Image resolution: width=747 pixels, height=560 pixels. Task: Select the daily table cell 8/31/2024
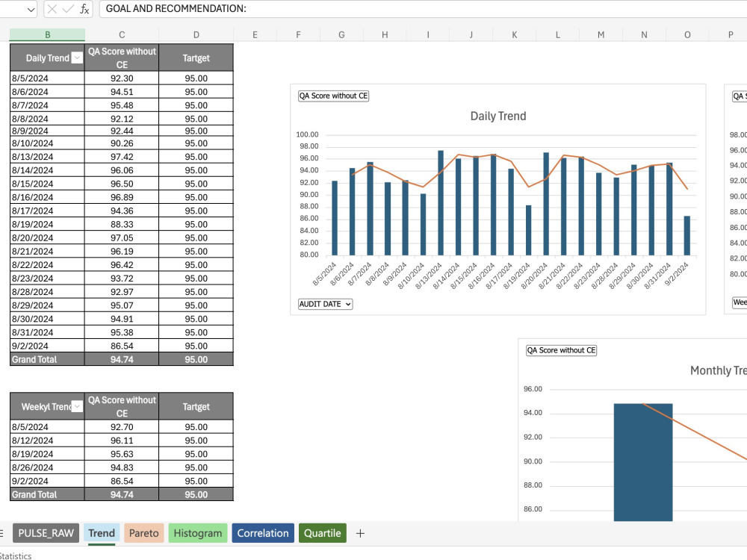(47, 332)
